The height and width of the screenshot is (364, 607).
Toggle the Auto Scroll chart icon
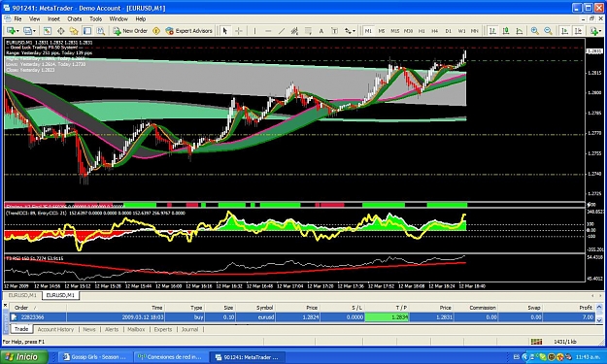tap(565, 31)
